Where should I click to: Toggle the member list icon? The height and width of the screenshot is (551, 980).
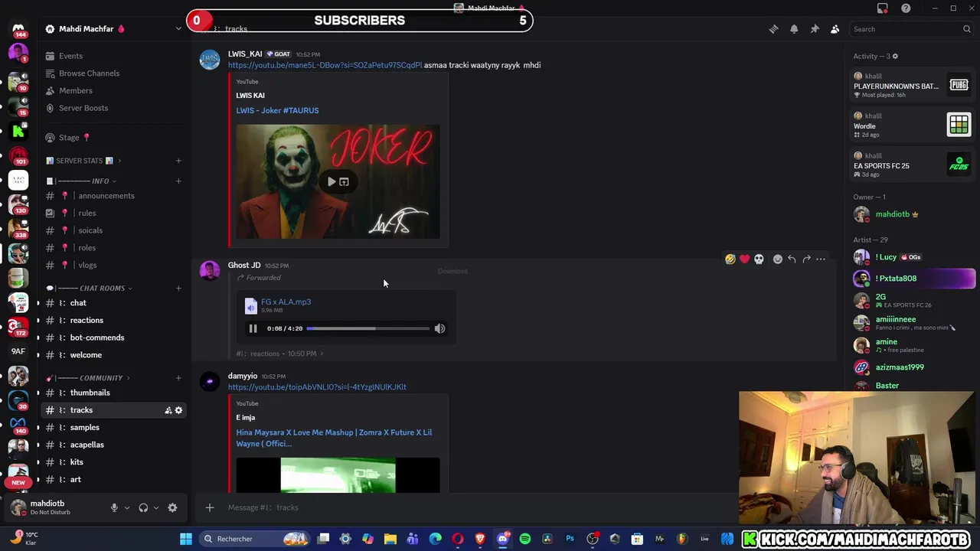pyautogui.click(x=835, y=29)
